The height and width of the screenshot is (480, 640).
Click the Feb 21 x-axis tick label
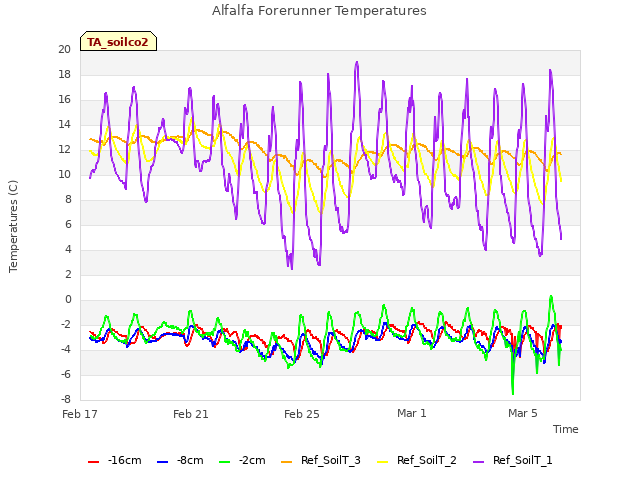191,414
